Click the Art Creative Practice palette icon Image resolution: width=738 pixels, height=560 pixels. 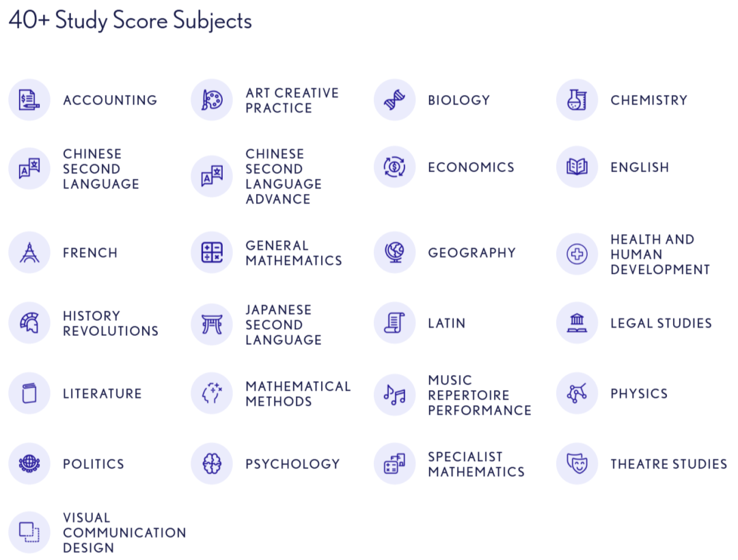click(212, 100)
